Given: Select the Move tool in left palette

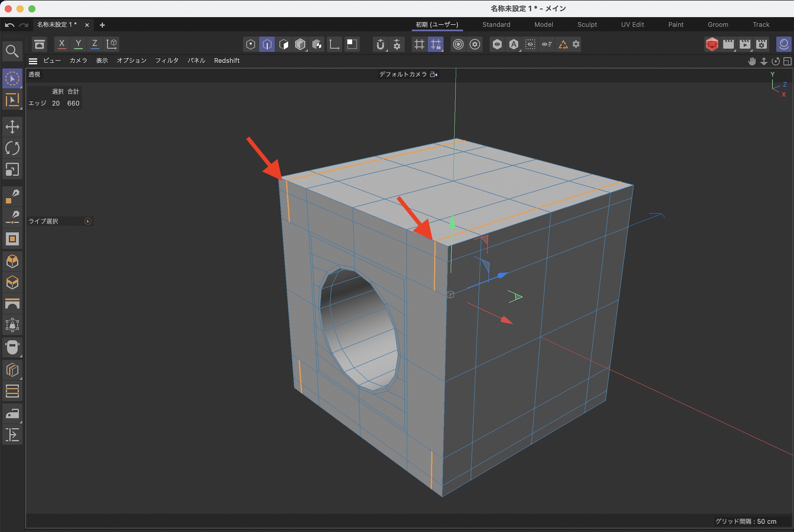Looking at the screenshot, I should coord(12,127).
